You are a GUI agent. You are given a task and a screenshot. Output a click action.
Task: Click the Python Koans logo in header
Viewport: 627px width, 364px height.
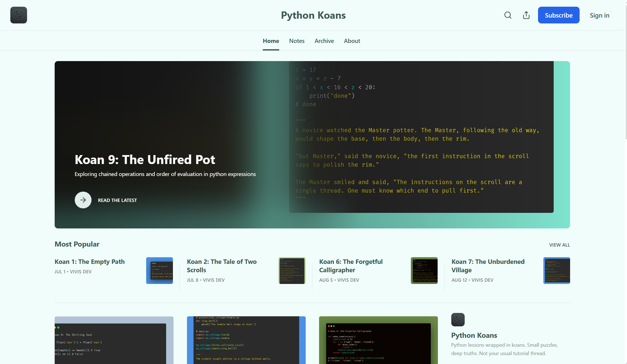(19, 15)
